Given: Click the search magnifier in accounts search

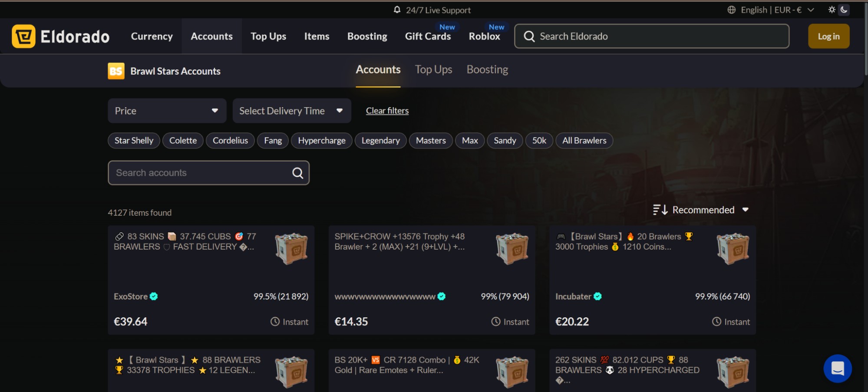Looking at the screenshot, I should (x=297, y=173).
